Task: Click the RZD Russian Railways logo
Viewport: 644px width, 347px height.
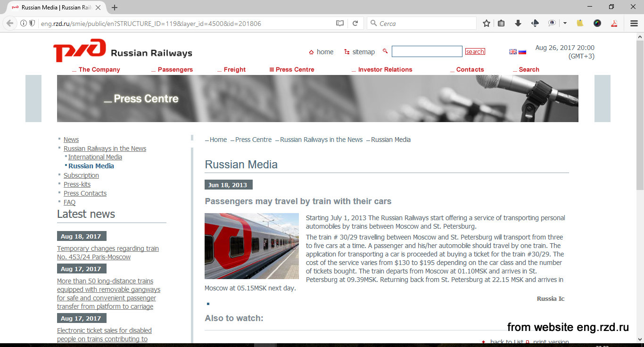Action: 123,50
